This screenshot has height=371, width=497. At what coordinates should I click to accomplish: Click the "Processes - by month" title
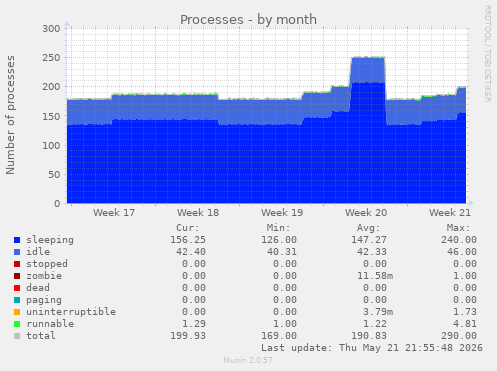pos(248,20)
